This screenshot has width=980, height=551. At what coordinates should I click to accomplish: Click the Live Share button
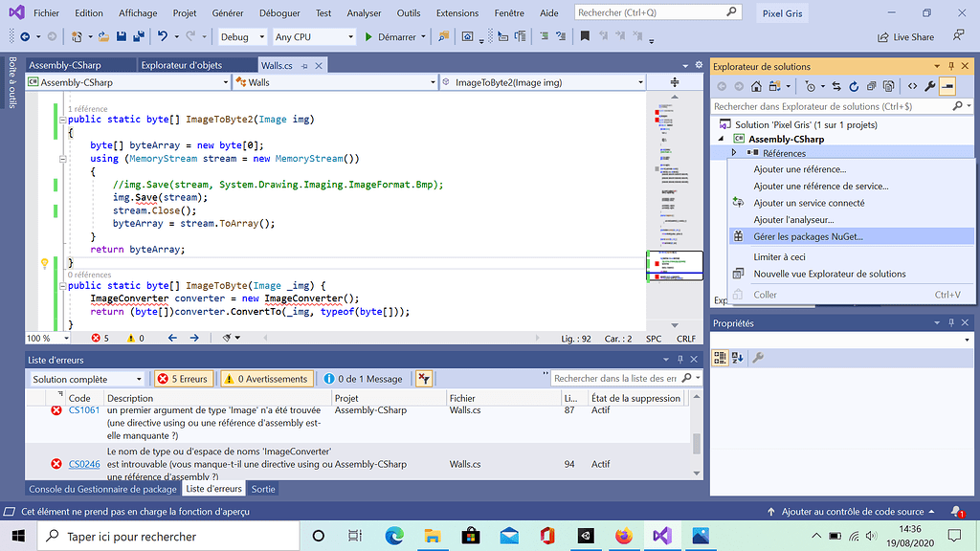[x=905, y=37]
